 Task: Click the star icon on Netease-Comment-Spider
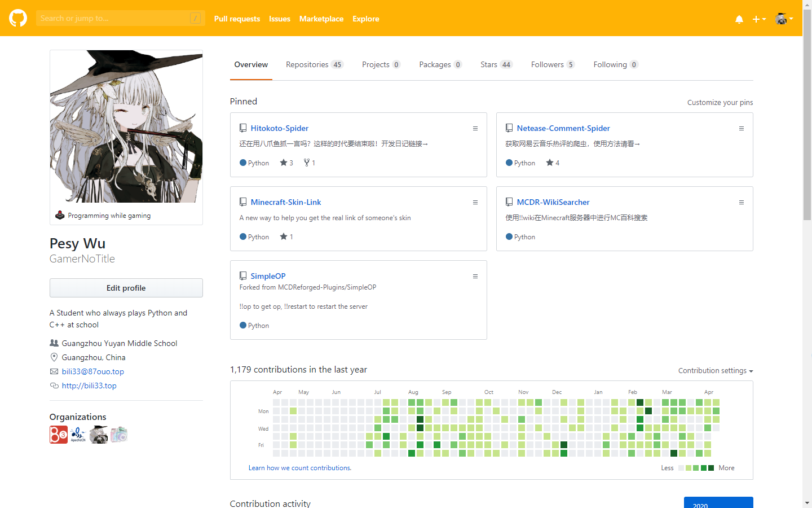[x=549, y=162]
